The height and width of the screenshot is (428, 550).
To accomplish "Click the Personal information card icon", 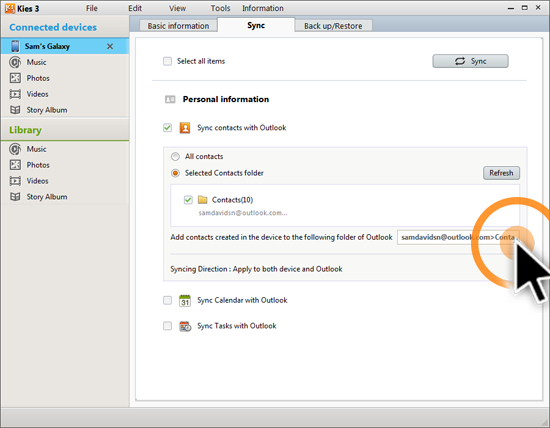I will (170, 99).
